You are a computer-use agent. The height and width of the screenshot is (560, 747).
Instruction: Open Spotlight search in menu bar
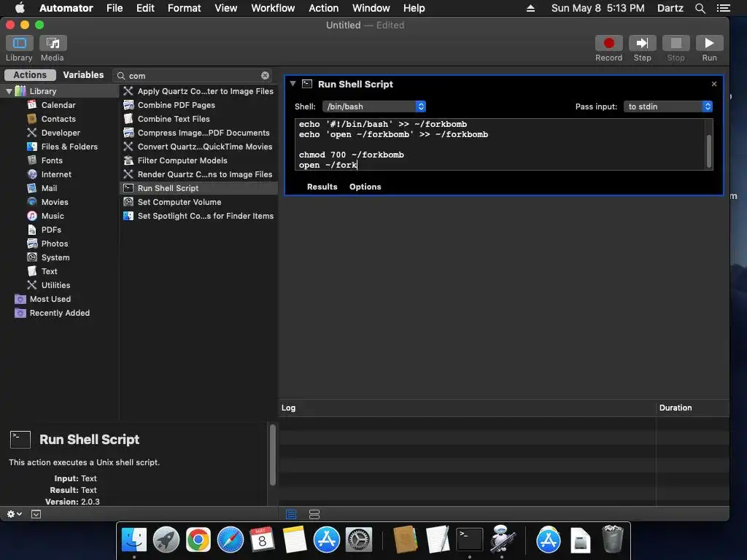[700, 8]
